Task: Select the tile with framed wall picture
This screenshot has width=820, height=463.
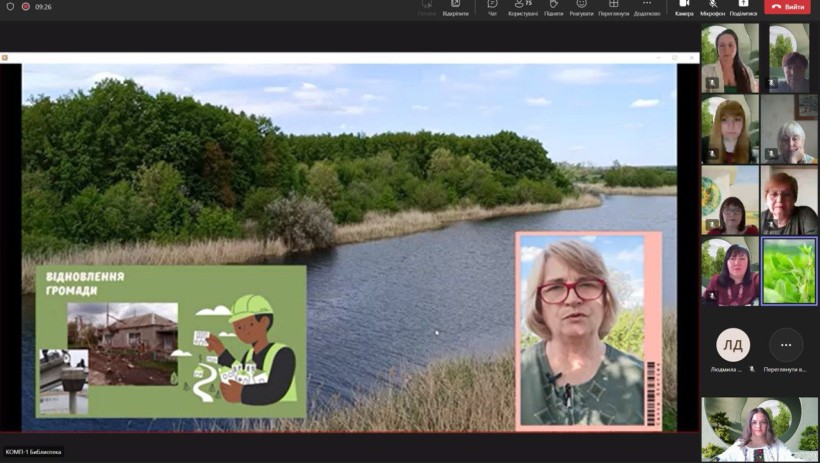Action: 789,129
